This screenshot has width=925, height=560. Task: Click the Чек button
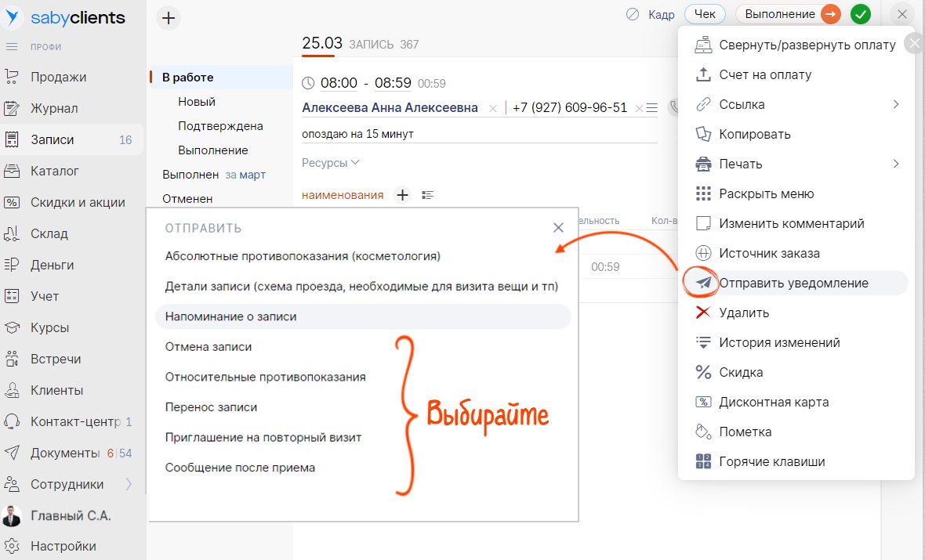tap(705, 14)
